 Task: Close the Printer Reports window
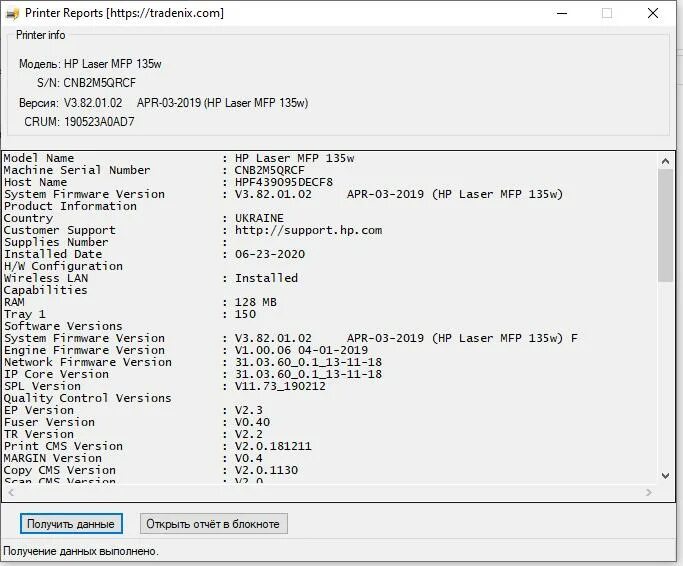click(653, 14)
